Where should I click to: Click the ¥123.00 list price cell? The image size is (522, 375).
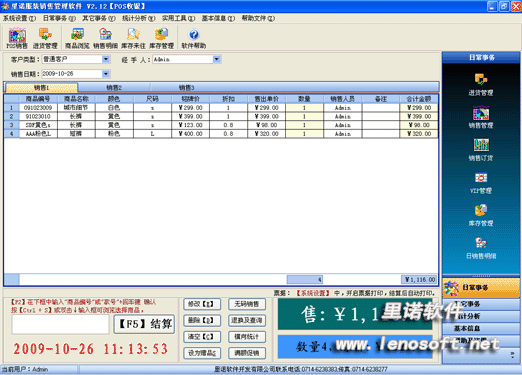click(x=190, y=125)
